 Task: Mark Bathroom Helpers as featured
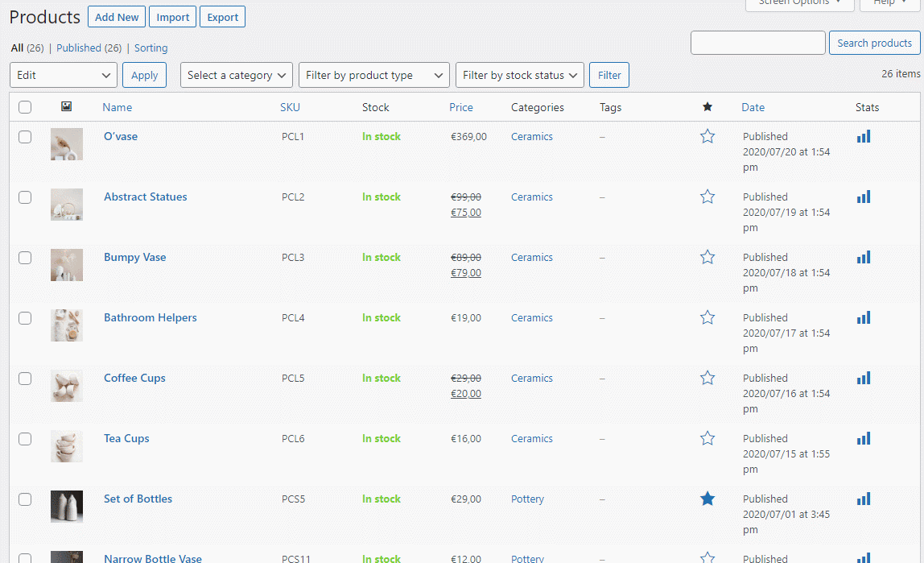(707, 318)
